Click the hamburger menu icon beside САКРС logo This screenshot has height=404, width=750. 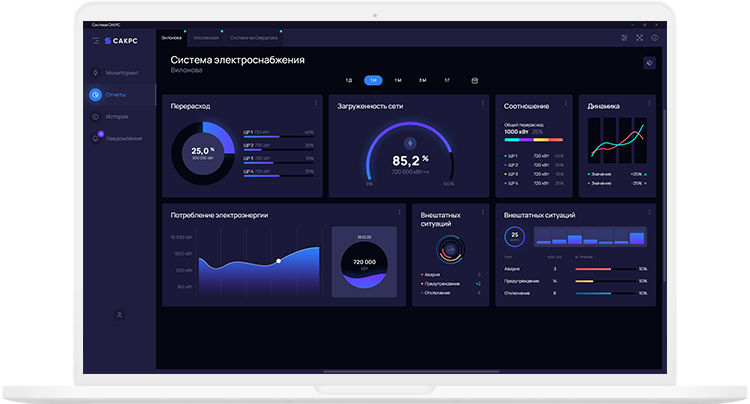pyautogui.click(x=95, y=40)
